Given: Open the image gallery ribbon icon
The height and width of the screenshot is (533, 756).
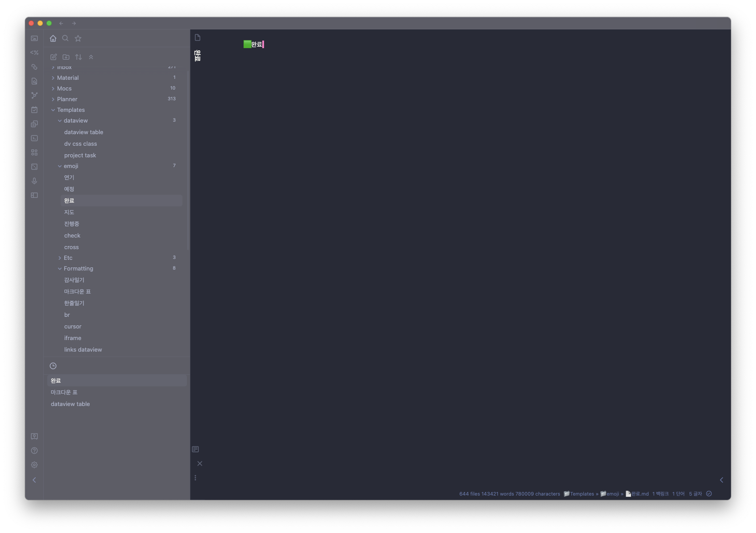Looking at the screenshot, I should coord(34,38).
